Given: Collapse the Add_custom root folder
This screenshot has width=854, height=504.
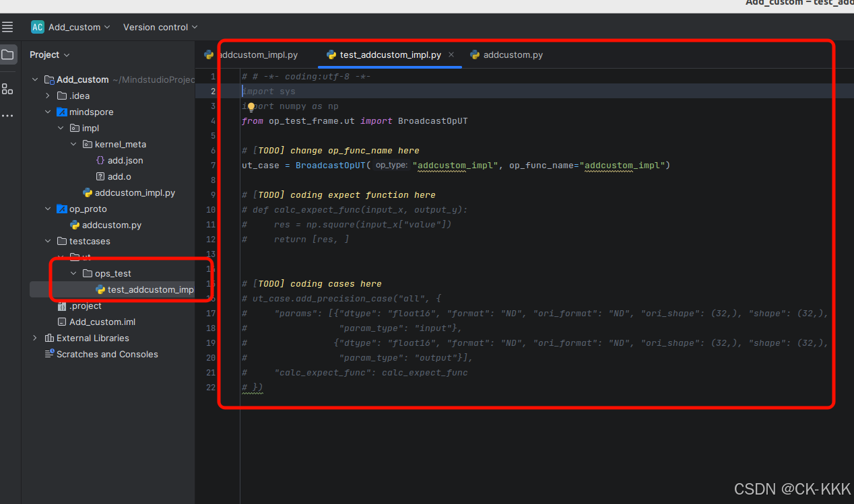Looking at the screenshot, I should click(x=35, y=79).
